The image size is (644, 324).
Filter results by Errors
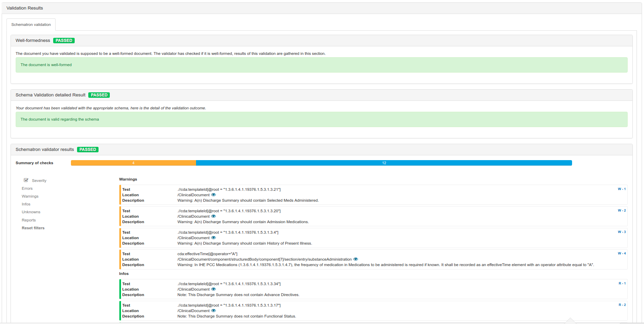tap(27, 188)
